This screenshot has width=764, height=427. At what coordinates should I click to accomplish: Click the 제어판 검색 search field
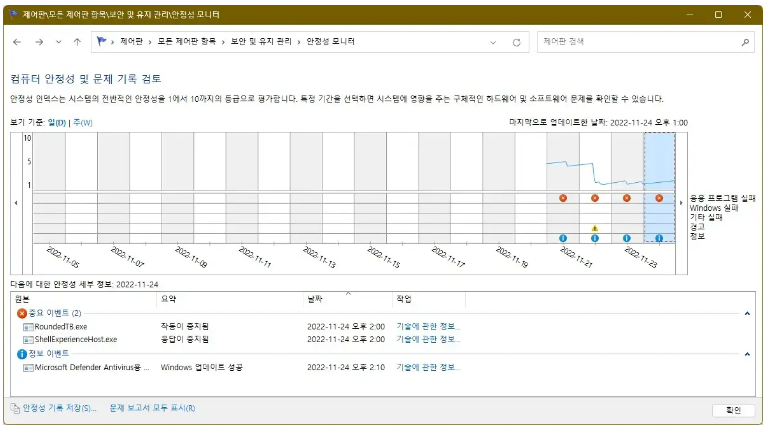(635, 42)
